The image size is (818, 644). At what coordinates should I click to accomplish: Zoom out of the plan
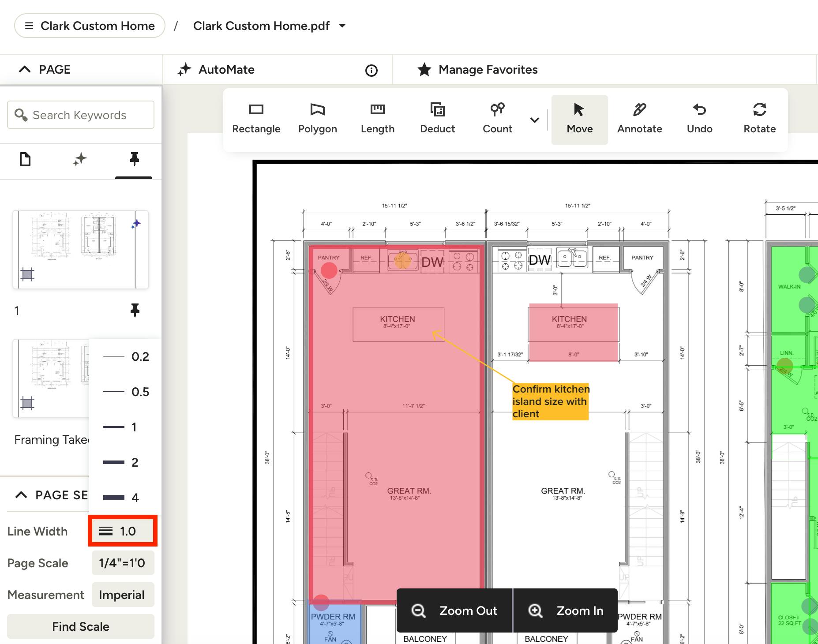(454, 610)
